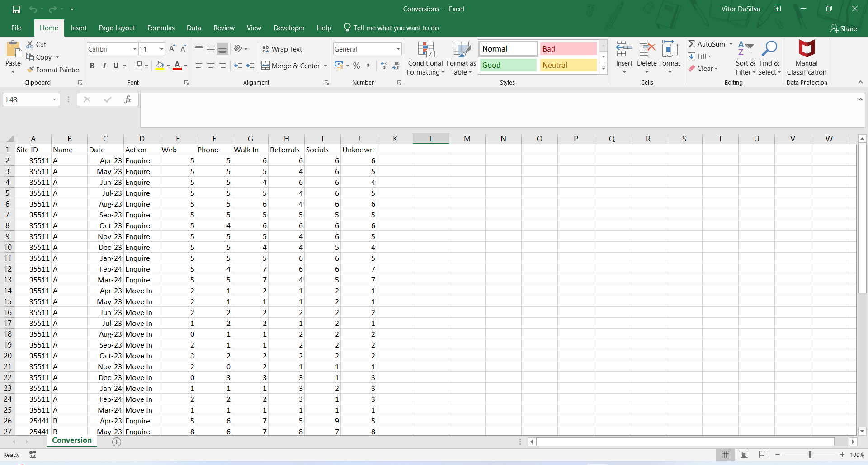The height and width of the screenshot is (465, 868).
Task: Click AutoSum button
Action: 707,44
